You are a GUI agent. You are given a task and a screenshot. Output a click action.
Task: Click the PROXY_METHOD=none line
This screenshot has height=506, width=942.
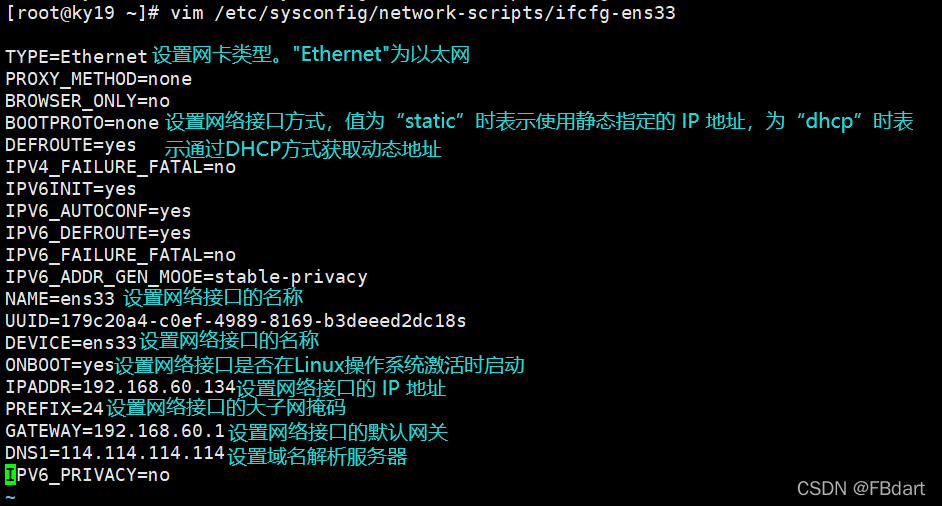(98, 79)
